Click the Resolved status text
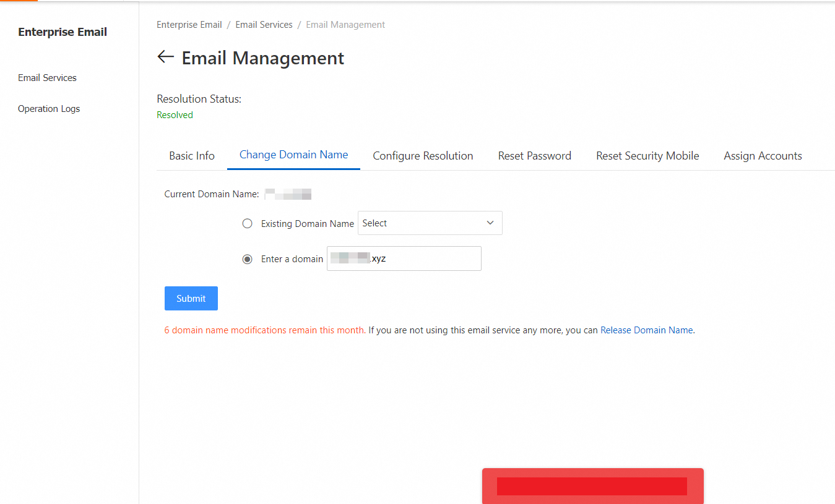835x504 pixels. tap(175, 115)
